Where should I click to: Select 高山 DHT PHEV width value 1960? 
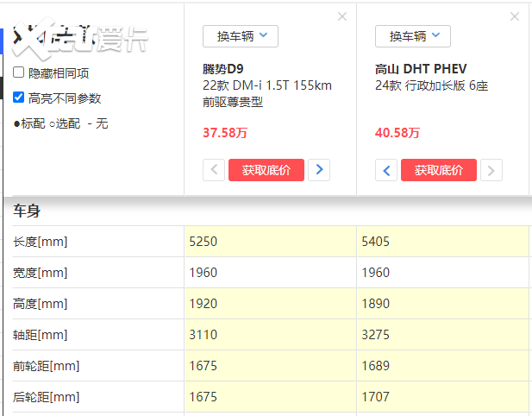click(x=375, y=273)
